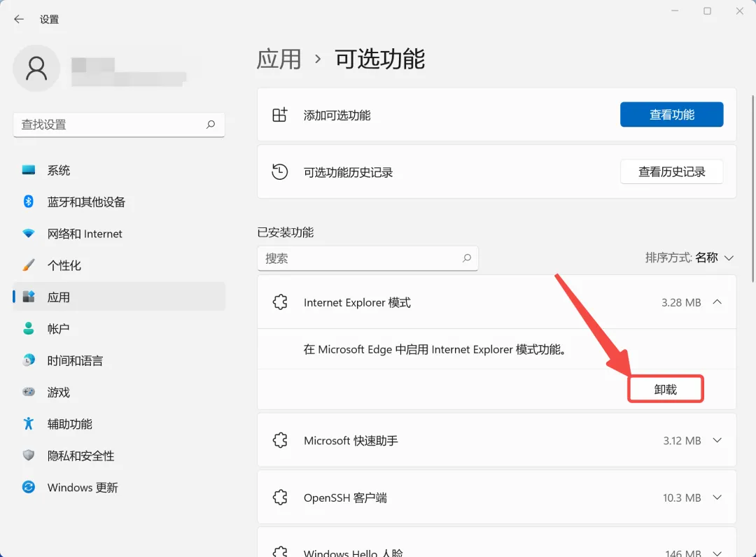Click the 查看功能 button
Image resolution: width=756 pixels, height=557 pixels.
(671, 114)
